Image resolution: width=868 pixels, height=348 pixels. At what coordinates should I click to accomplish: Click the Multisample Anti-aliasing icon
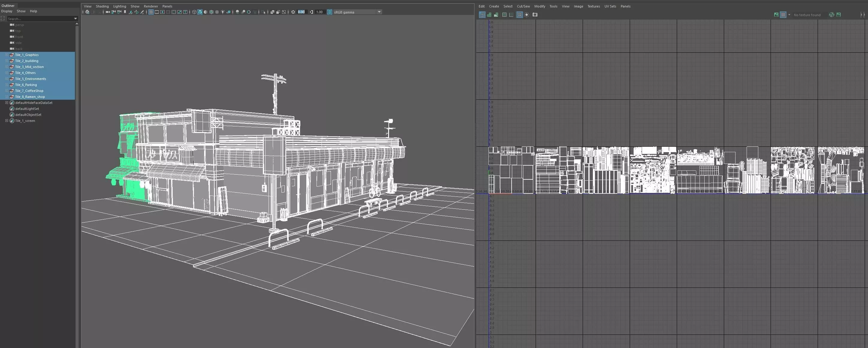249,12
